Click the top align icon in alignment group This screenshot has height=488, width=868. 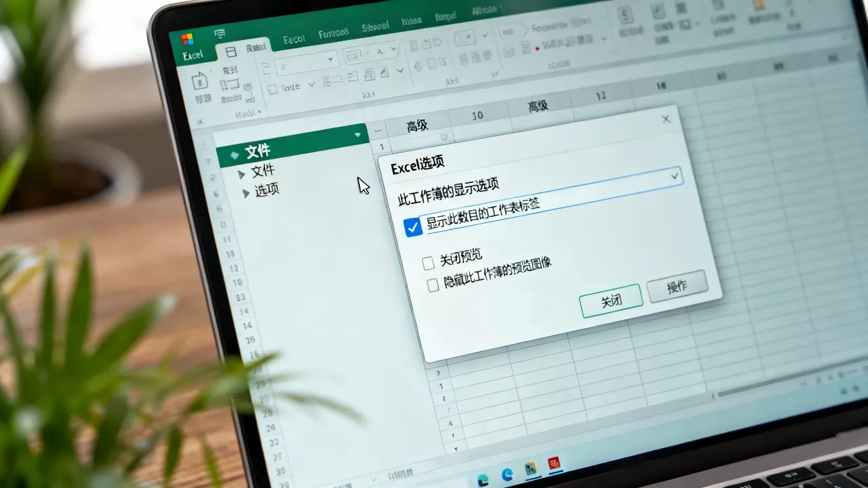[412, 46]
